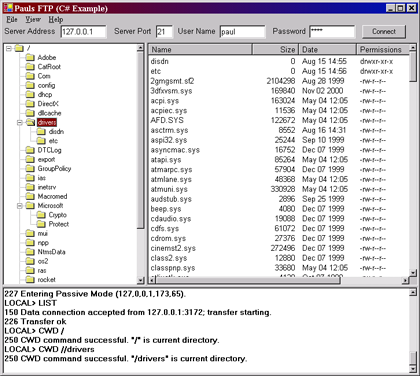
Task: Select the etc subfolder icon in tree
Action: point(41,141)
